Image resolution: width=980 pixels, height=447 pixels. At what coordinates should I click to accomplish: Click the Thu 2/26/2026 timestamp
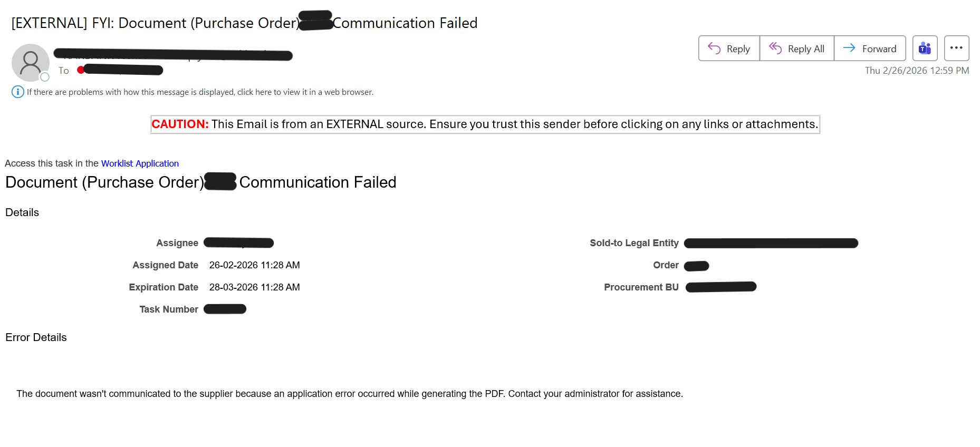pos(917,71)
